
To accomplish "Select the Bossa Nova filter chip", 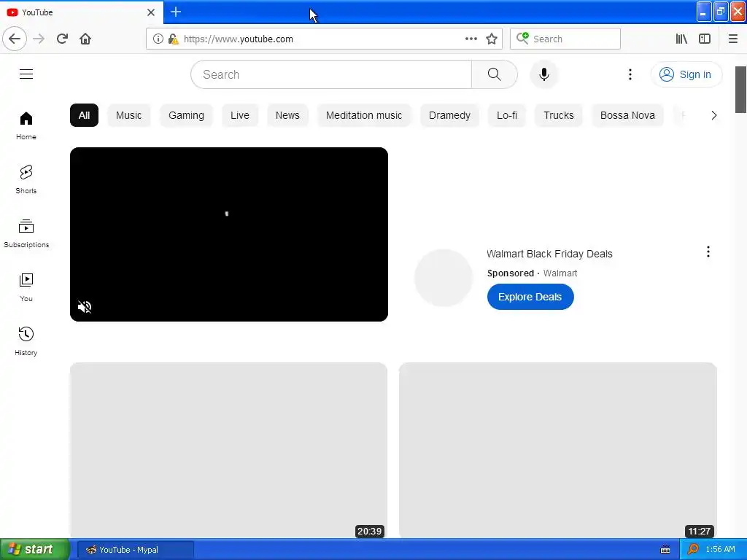I will tap(627, 115).
